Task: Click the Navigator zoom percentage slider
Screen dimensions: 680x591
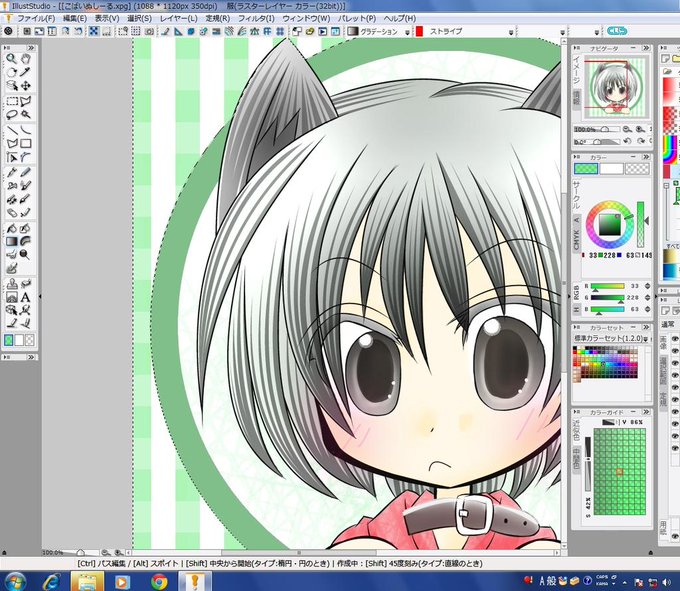Action: [x=597, y=129]
